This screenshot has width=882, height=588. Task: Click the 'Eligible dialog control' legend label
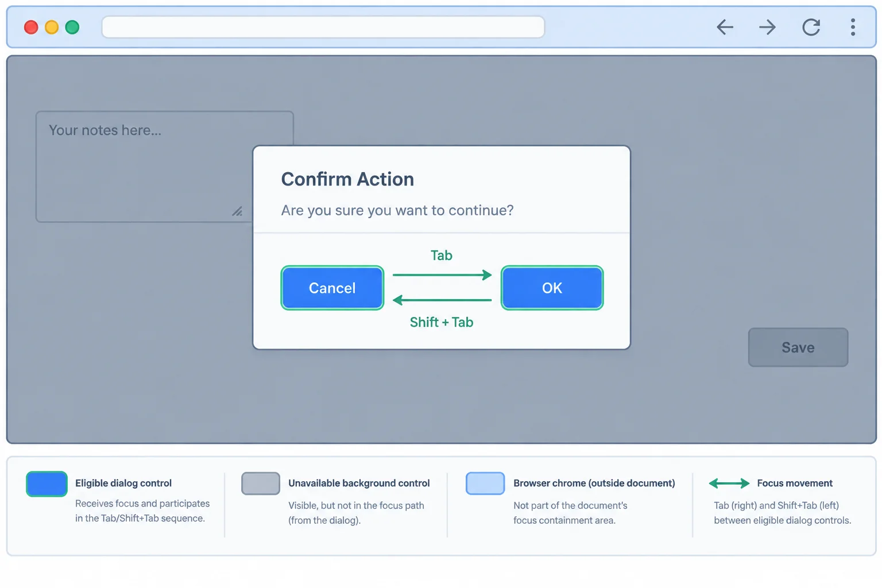coord(123,483)
